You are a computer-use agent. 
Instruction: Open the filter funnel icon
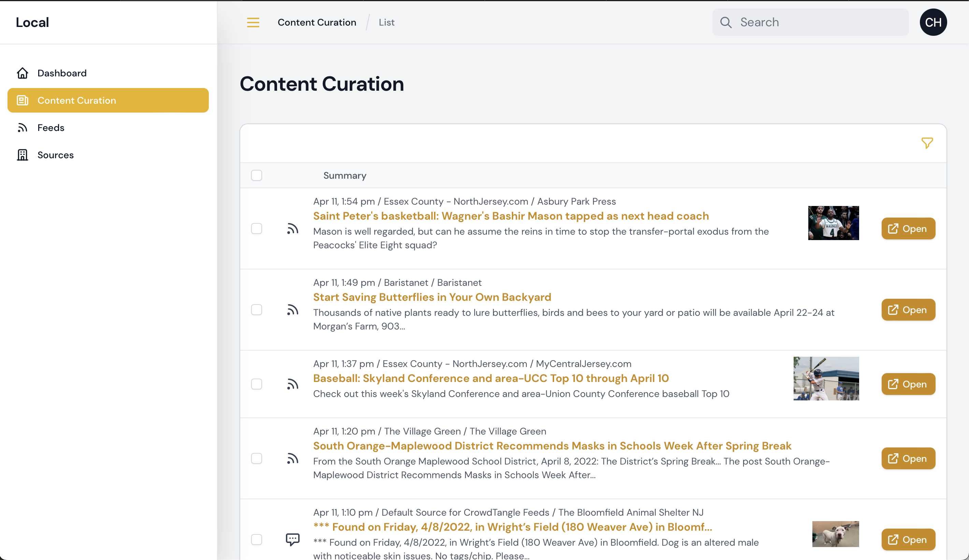pos(927,143)
